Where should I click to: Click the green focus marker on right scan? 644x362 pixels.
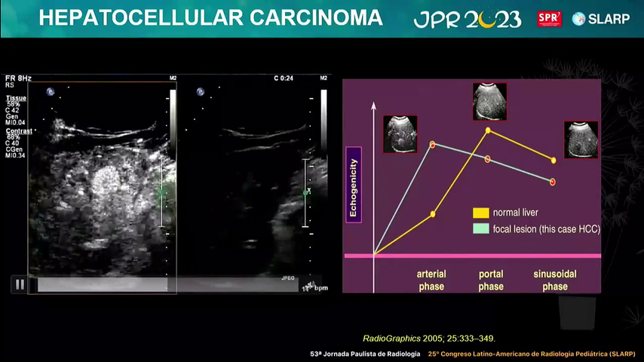[x=305, y=192]
